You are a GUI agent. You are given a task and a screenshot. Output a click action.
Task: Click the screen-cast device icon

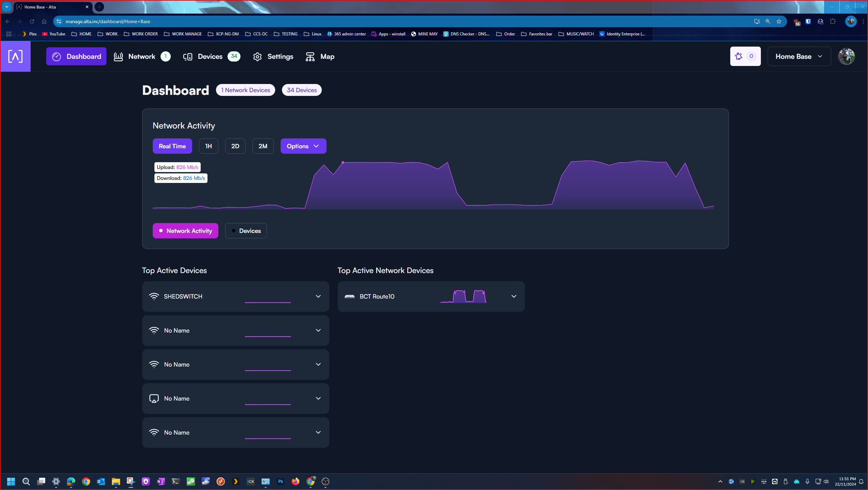tap(154, 399)
